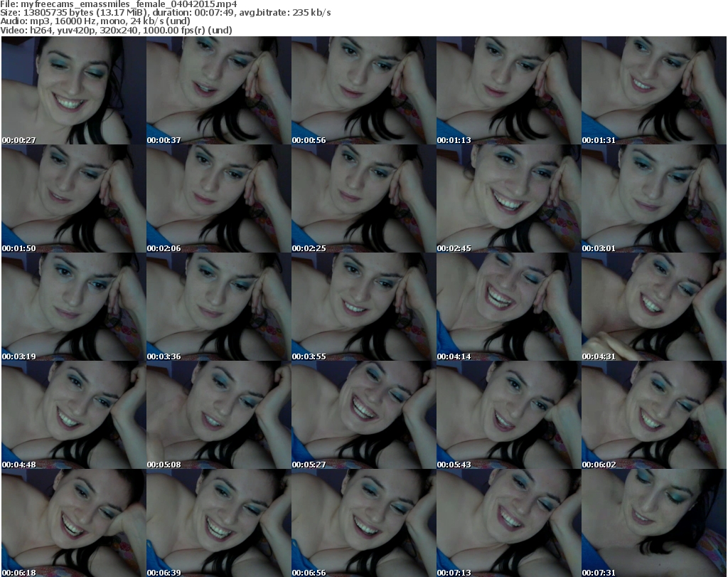Select the 00:05:43 thumbnail
The image size is (728, 577).
[508, 415]
